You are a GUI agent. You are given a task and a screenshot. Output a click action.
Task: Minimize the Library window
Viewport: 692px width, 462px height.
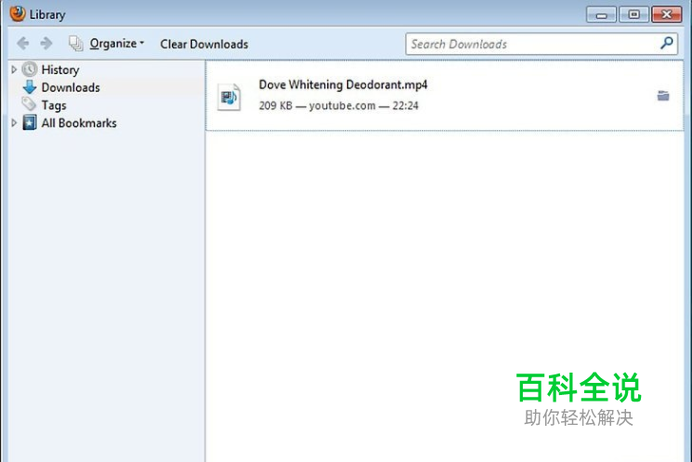pyautogui.click(x=601, y=15)
